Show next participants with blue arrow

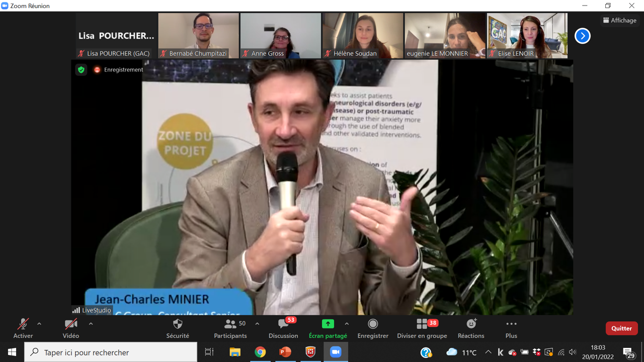pyautogui.click(x=582, y=36)
